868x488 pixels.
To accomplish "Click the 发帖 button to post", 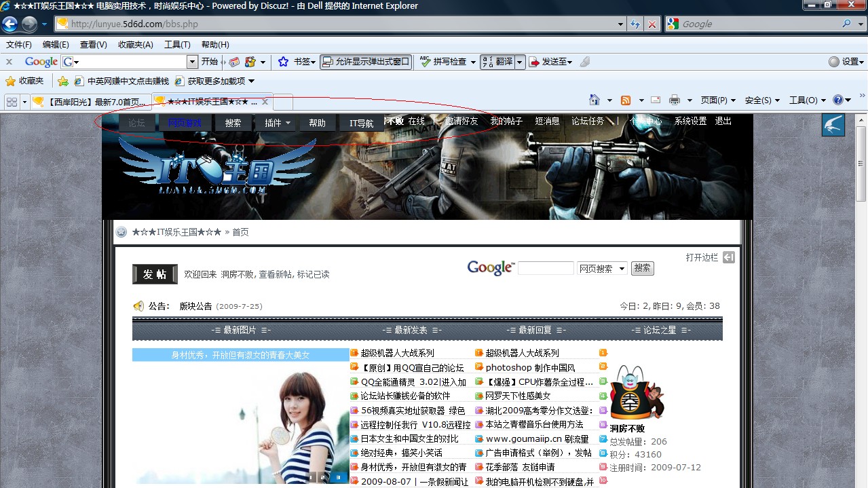I will tap(154, 275).
